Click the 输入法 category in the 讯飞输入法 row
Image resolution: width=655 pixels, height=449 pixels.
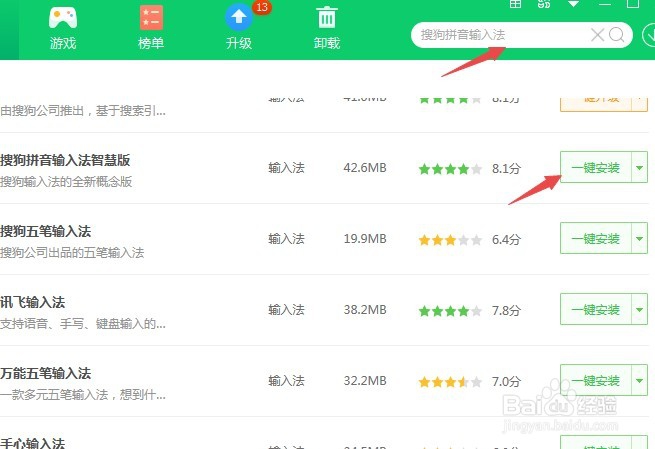point(286,310)
